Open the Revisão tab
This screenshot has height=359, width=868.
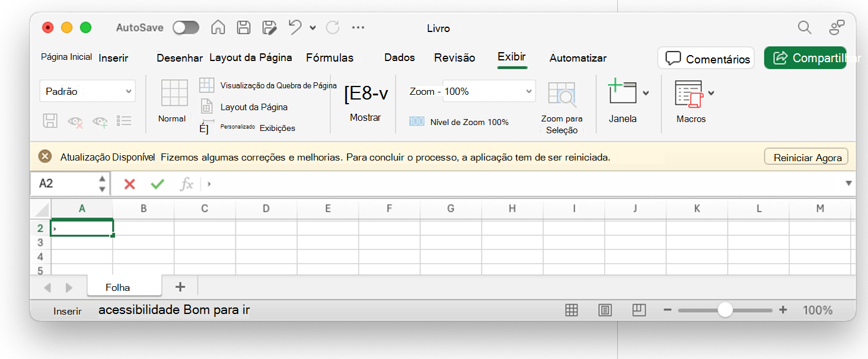coord(455,57)
